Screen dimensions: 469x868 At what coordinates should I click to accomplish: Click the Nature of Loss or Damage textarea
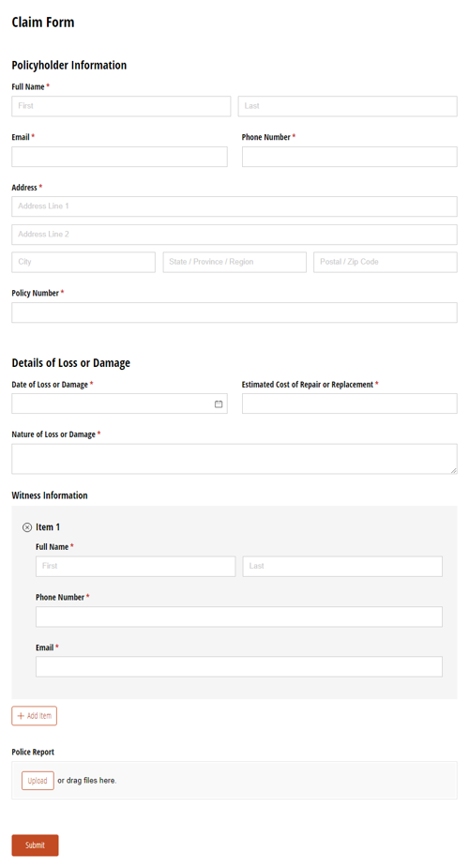coord(234,459)
